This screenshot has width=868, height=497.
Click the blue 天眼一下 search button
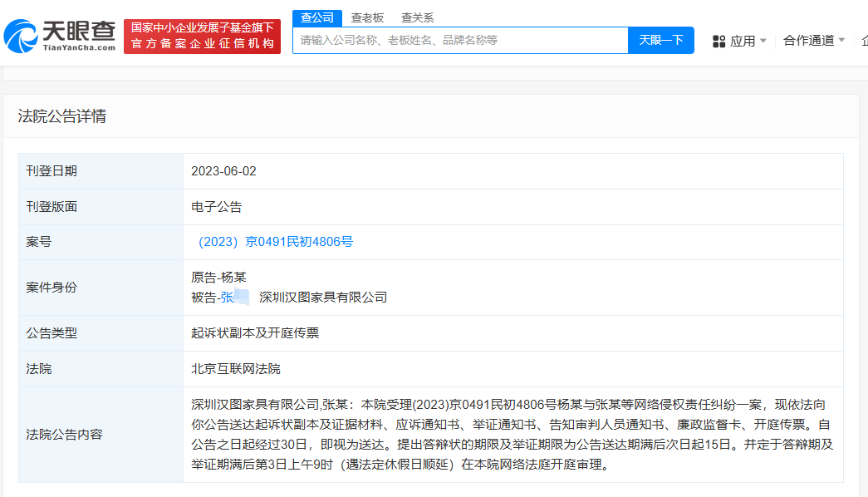point(660,40)
